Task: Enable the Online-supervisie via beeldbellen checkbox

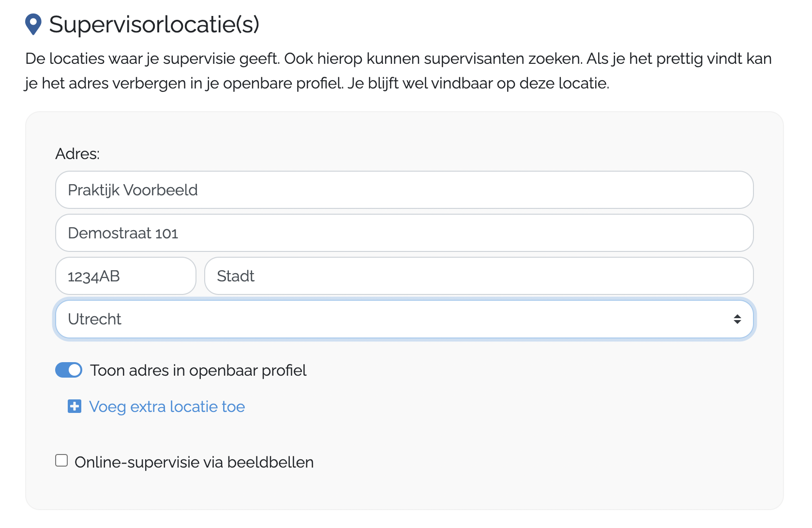Action: coord(61,461)
